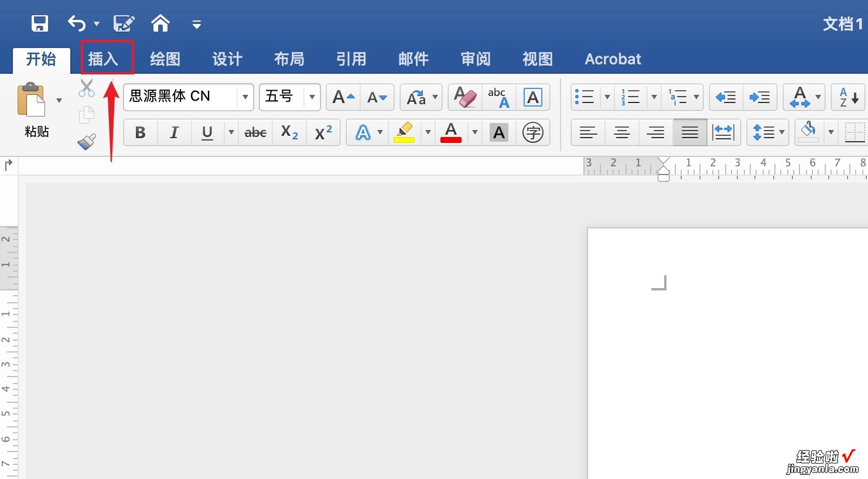The height and width of the screenshot is (479, 868).
Task: Click the Format Painter brush icon
Action: point(87,142)
